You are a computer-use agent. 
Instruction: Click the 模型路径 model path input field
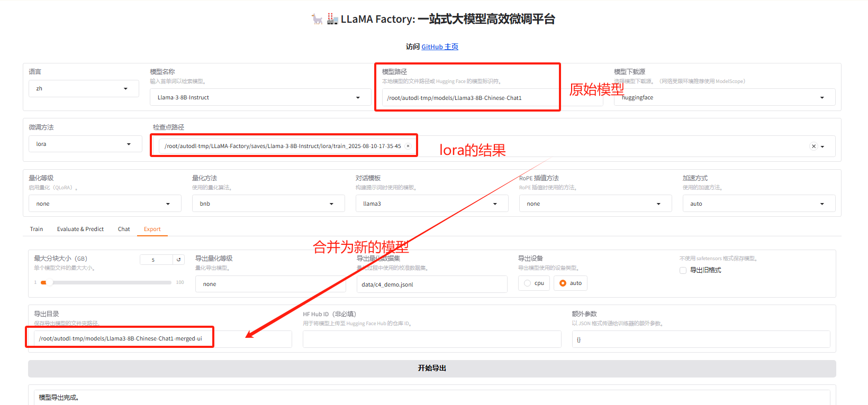point(492,98)
